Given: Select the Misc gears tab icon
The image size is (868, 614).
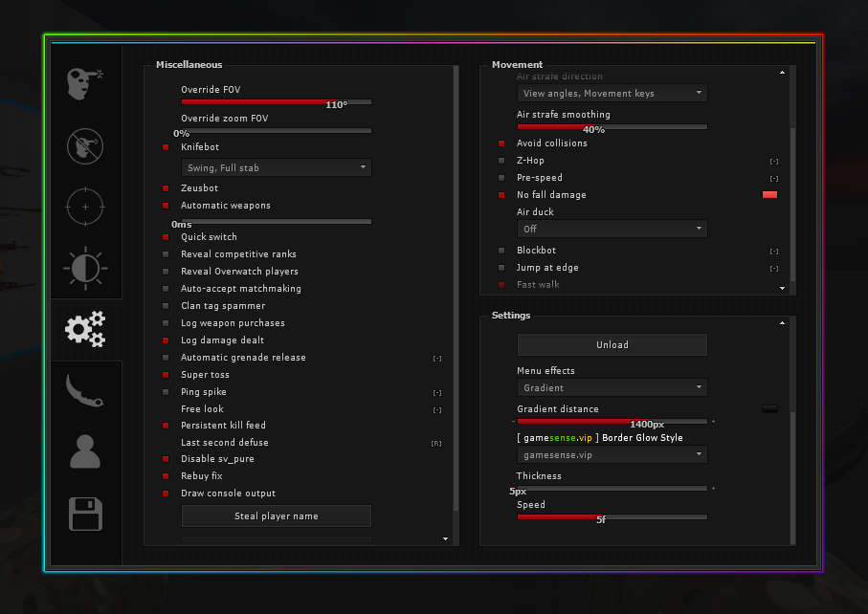Looking at the screenshot, I should click(x=85, y=329).
